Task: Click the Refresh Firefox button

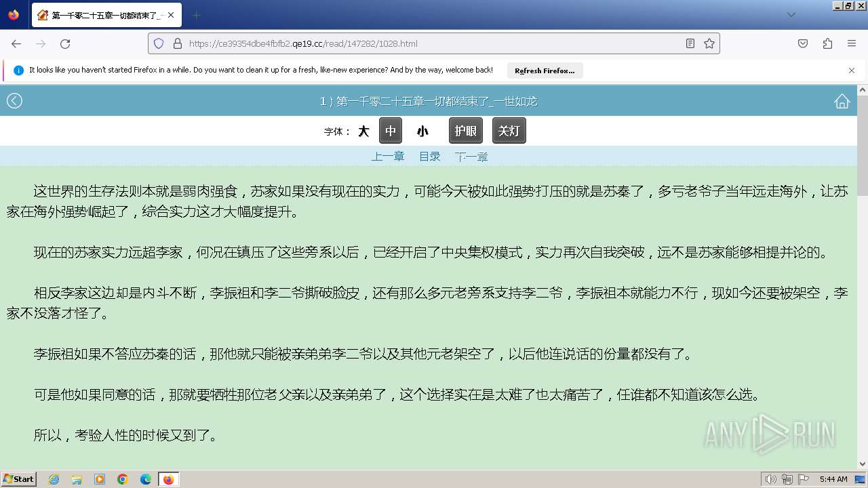Action: 545,70
